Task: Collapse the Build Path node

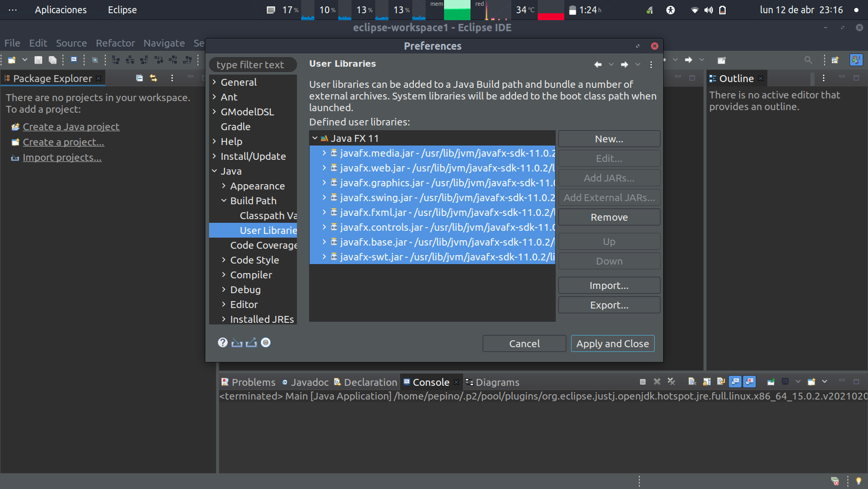Action: click(224, 201)
